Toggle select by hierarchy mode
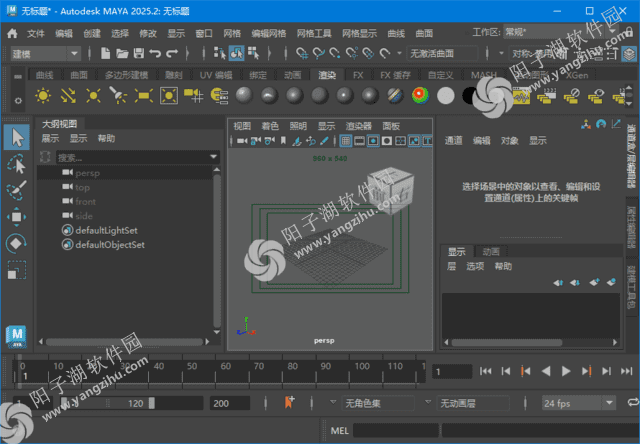640x444 pixels. 220,53
